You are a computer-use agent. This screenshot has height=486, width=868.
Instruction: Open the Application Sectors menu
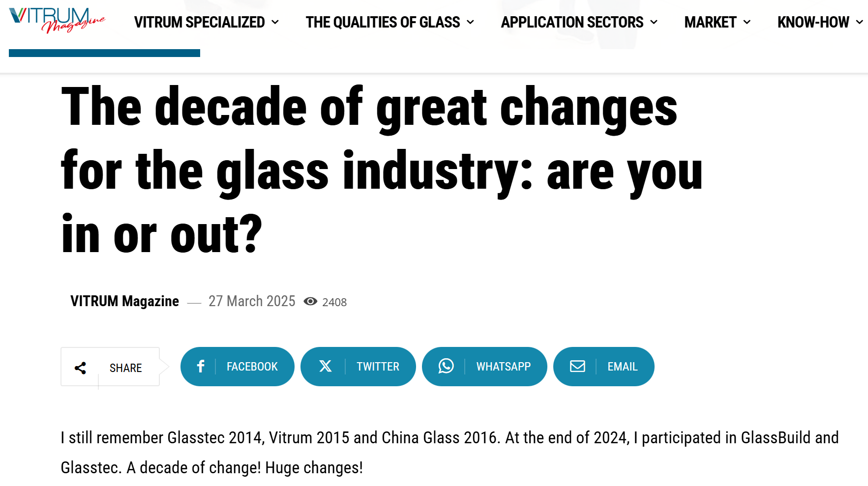[x=572, y=22]
